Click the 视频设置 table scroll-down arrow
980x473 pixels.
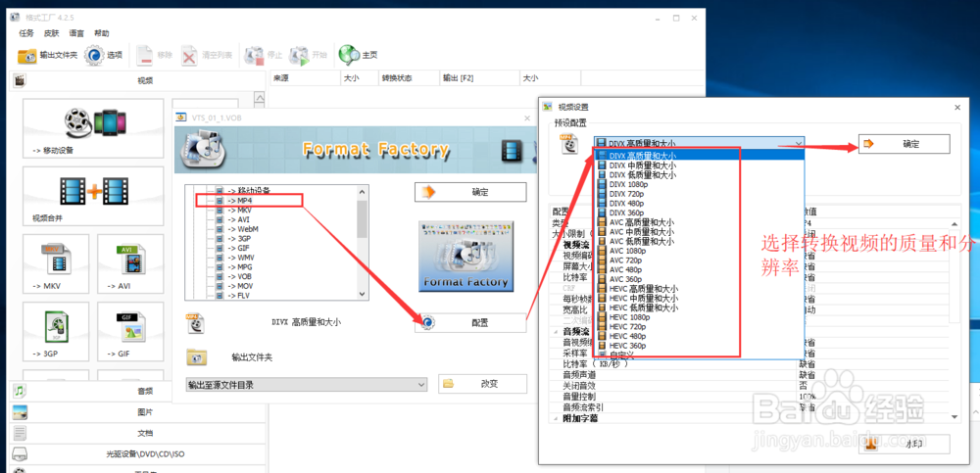(955, 416)
